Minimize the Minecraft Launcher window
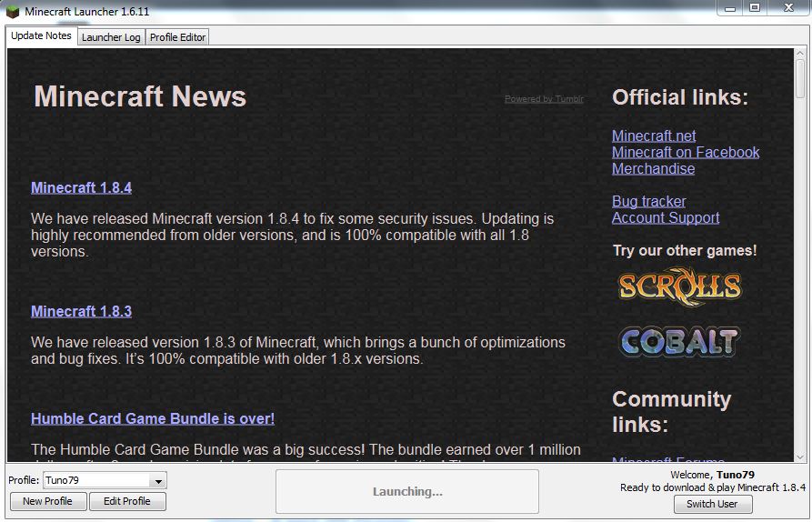Image resolution: width=812 pixels, height=522 pixels. (730, 8)
